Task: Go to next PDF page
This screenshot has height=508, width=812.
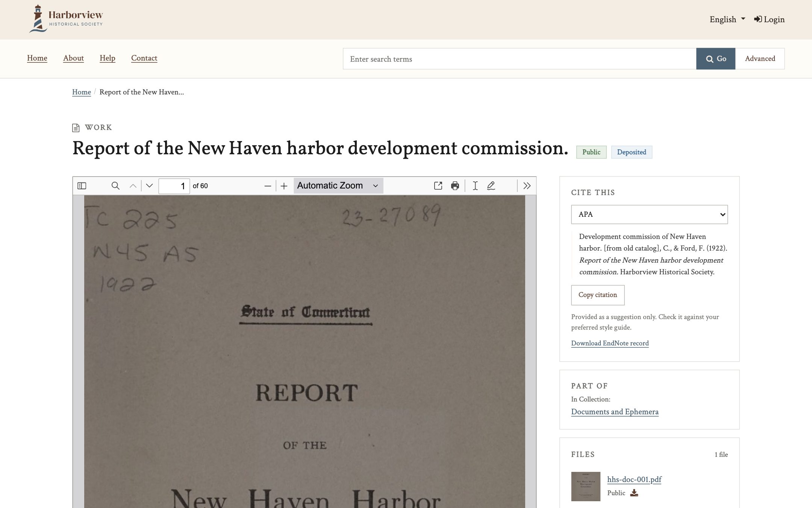Action: pyautogui.click(x=149, y=186)
